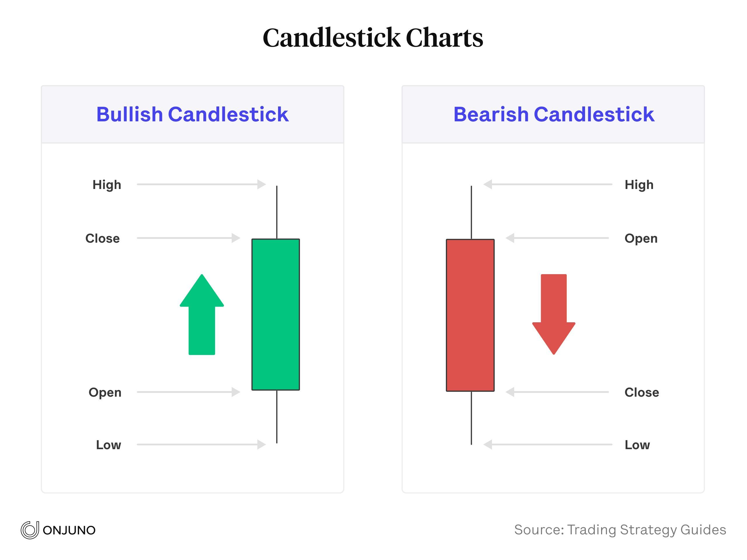747x560 pixels.
Task: Select the red bearish candle body
Action: tap(470, 315)
